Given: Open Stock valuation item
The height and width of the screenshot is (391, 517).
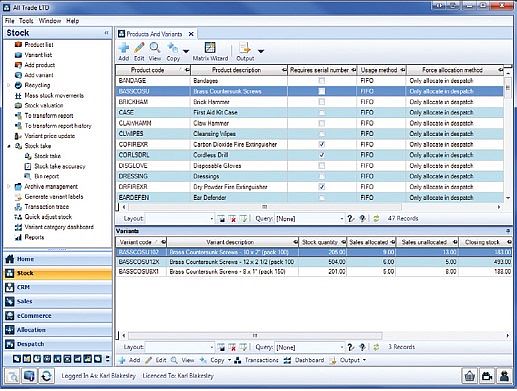Looking at the screenshot, I should tap(44, 105).
